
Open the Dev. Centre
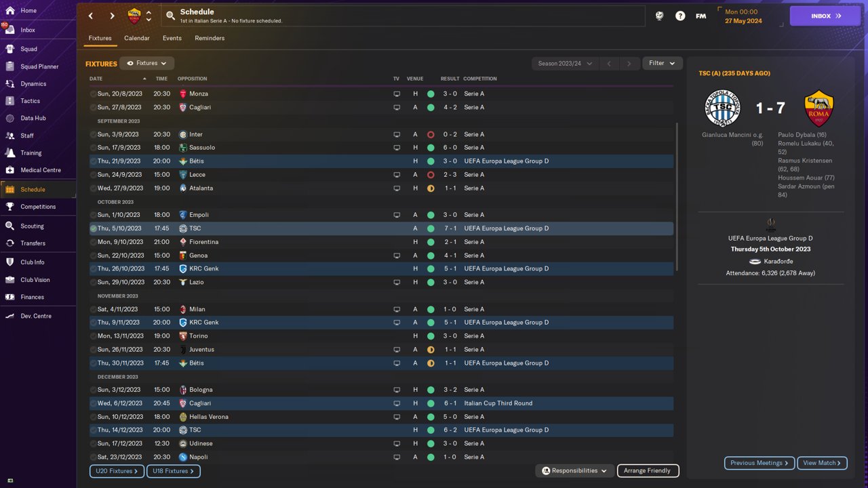tap(35, 316)
